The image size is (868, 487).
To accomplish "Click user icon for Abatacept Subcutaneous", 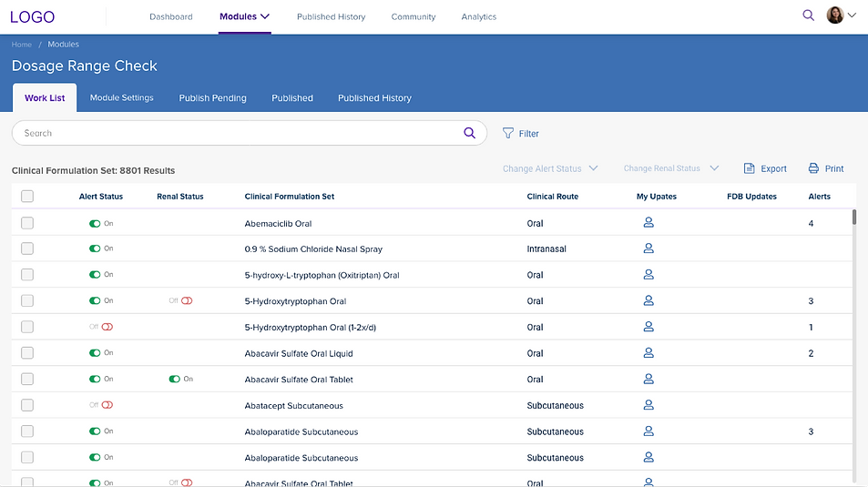I will [648, 404].
